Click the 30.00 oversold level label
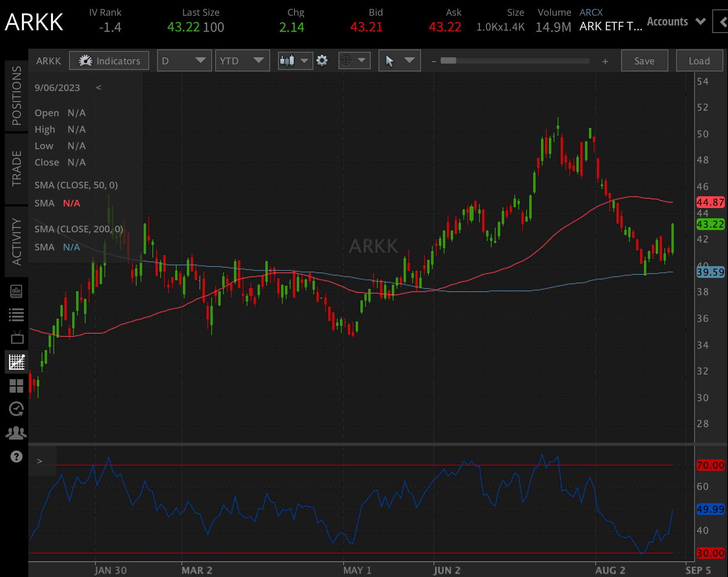Image resolution: width=728 pixels, height=577 pixels. click(710, 553)
